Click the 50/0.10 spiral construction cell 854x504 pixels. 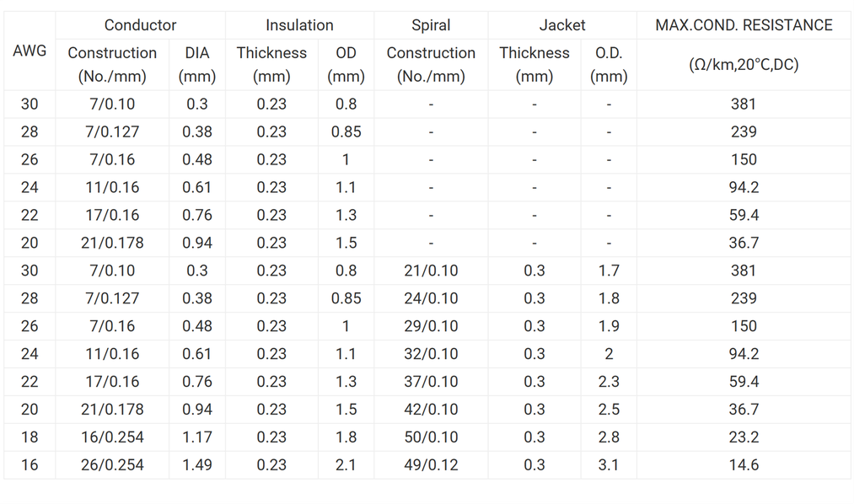pyautogui.click(x=431, y=437)
